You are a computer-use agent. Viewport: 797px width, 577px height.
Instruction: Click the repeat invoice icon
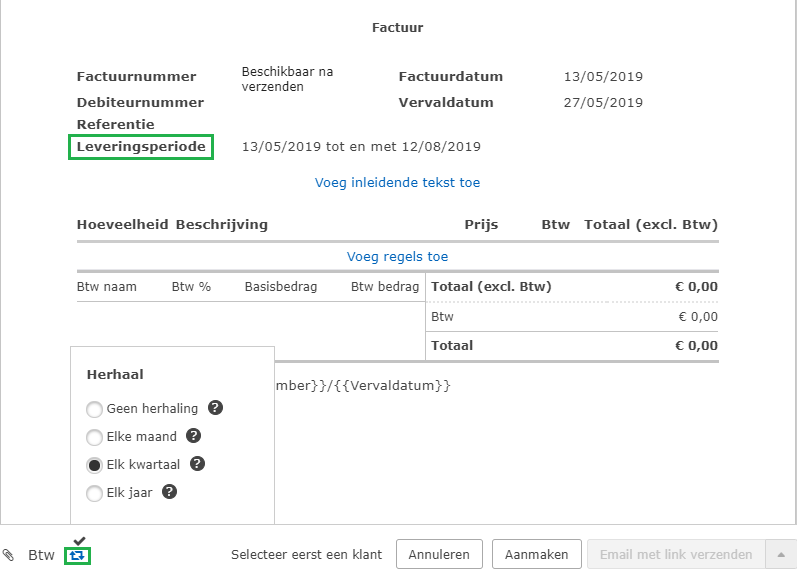click(77, 555)
